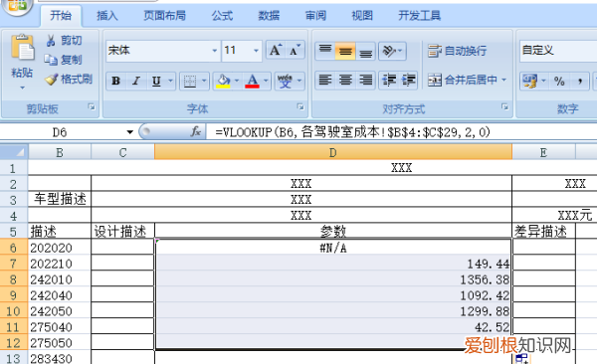Align text to top of cell

[x=325, y=51]
